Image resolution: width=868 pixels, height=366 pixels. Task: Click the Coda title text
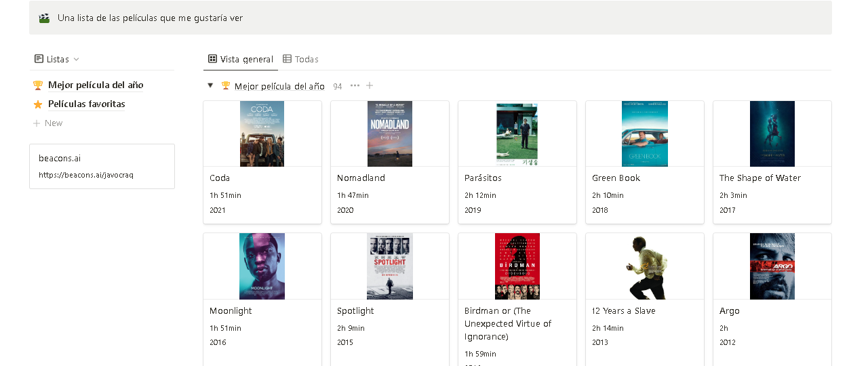tap(220, 178)
